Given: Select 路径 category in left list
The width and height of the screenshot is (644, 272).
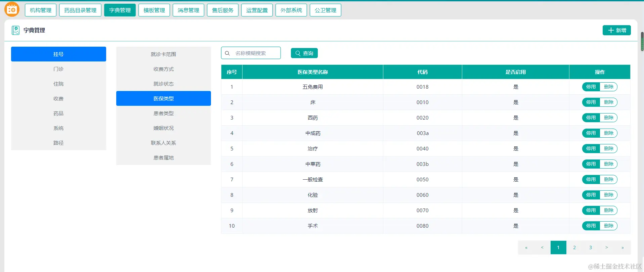Looking at the screenshot, I should point(58,143).
